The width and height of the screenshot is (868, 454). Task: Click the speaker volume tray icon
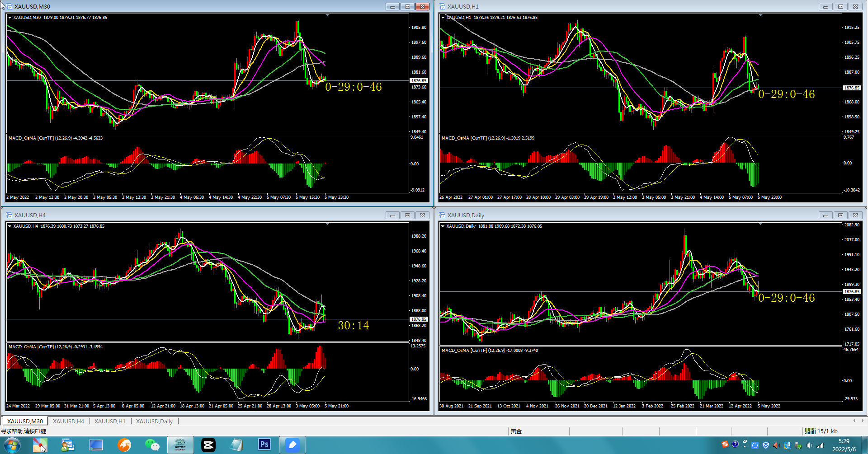tap(809, 445)
